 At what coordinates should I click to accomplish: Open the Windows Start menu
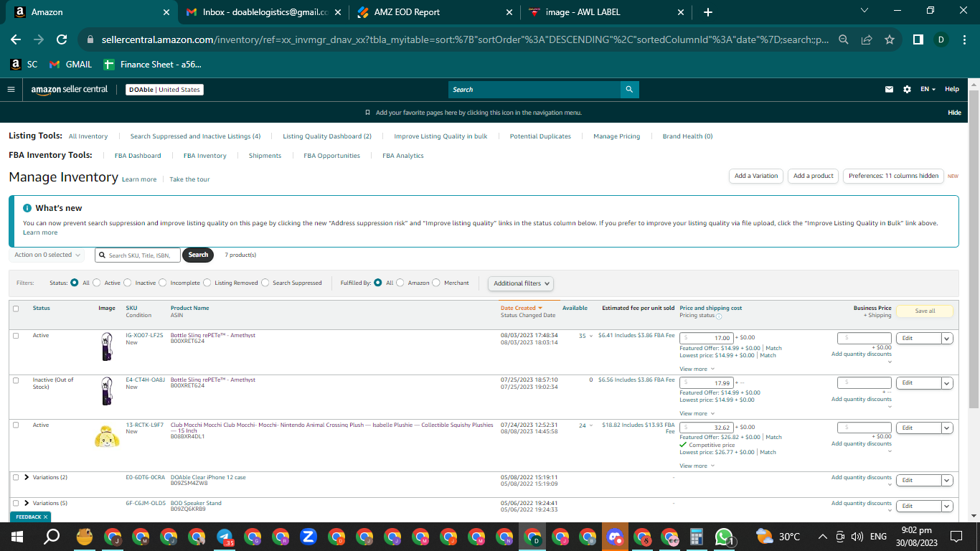[x=17, y=537]
